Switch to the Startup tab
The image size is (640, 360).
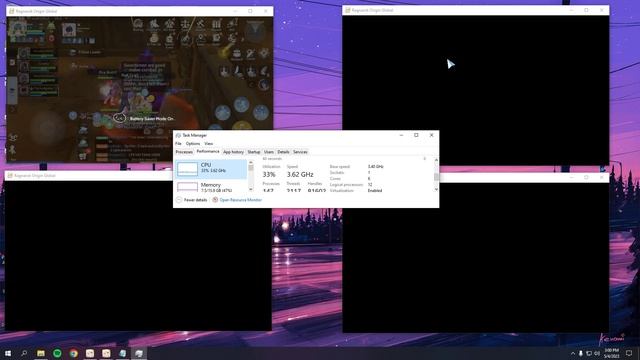(x=253, y=152)
